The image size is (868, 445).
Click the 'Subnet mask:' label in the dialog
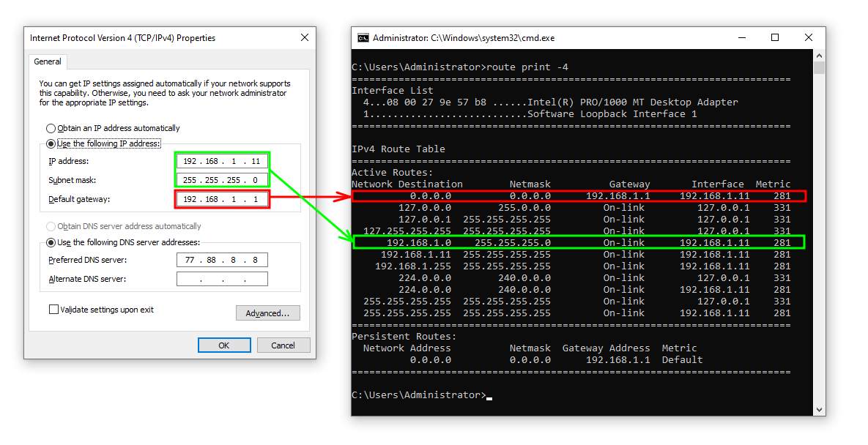[x=72, y=179]
